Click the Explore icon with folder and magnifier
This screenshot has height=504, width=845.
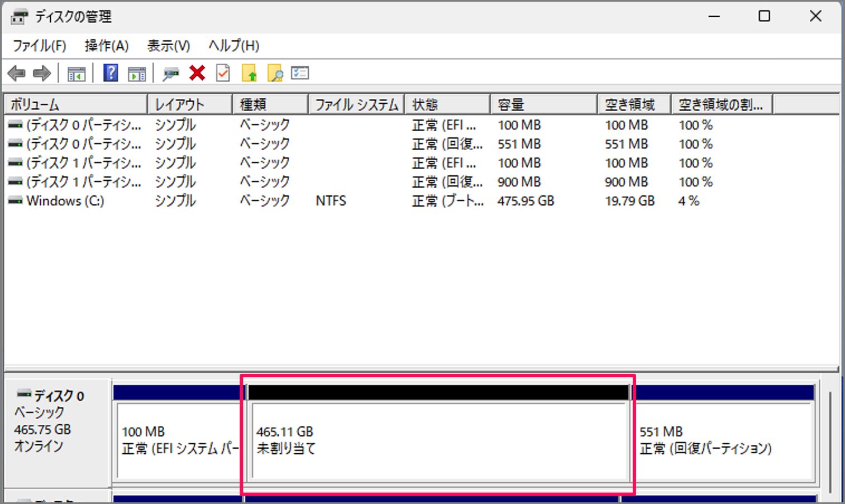coord(274,73)
